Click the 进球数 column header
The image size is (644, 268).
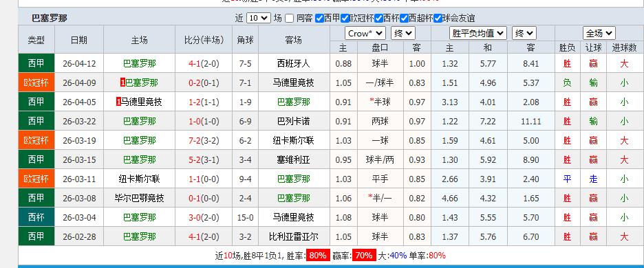[624, 47]
